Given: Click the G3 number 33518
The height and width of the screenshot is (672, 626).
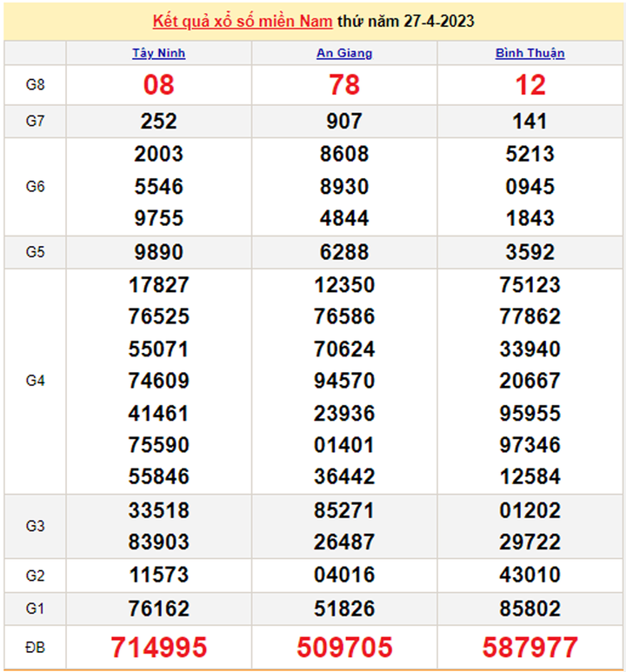Looking at the screenshot, I should click(158, 510).
